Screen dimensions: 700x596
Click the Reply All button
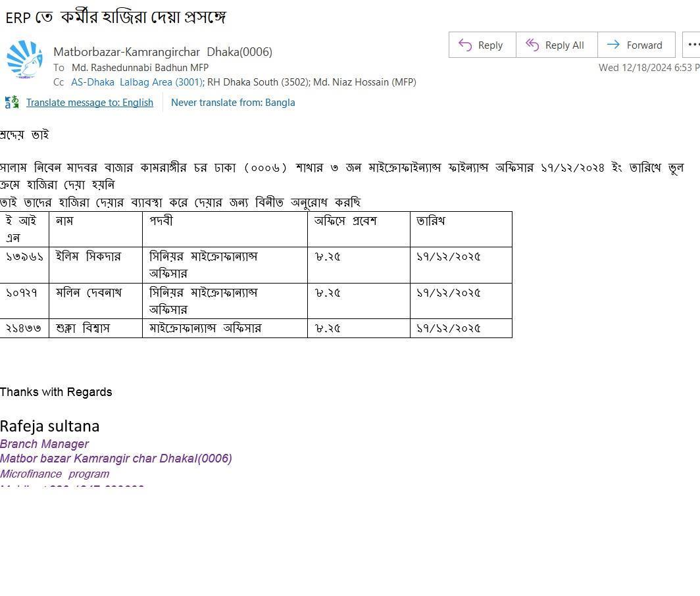[557, 45]
